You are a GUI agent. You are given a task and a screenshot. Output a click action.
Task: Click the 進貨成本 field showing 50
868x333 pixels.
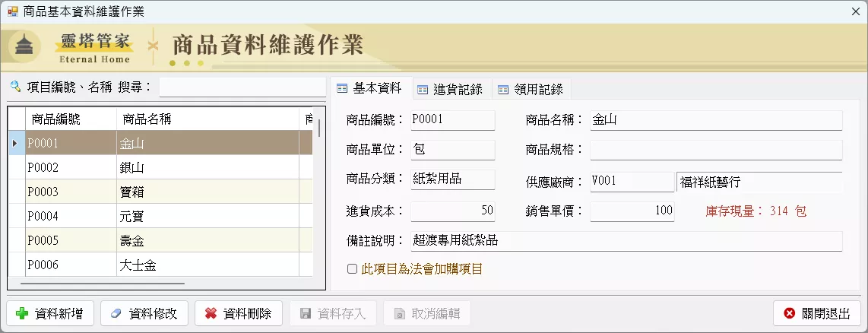453,211
